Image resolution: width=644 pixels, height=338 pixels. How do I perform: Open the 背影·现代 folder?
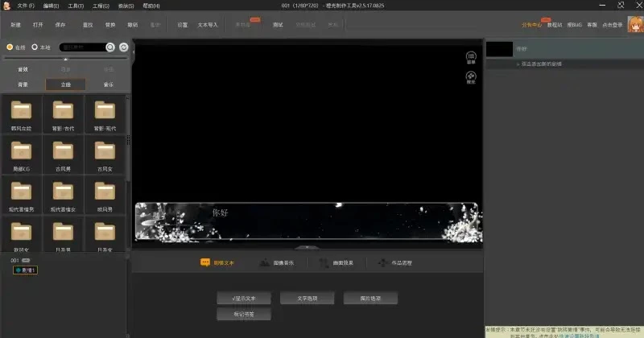(105, 114)
